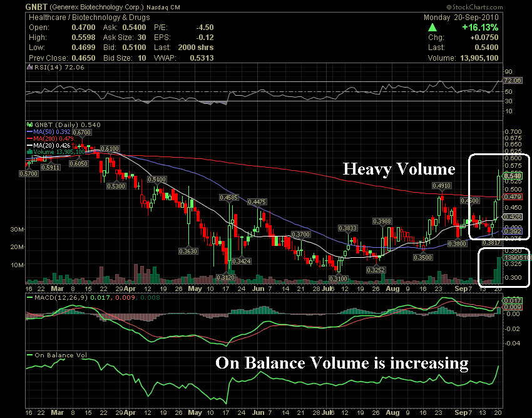Click the 0.3700 price label
Image resolution: width=532 pixels, height=418 pixels.
(x=301, y=234)
